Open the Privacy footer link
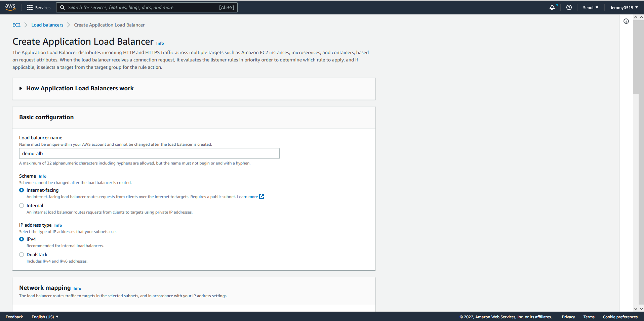 click(x=568, y=317)
